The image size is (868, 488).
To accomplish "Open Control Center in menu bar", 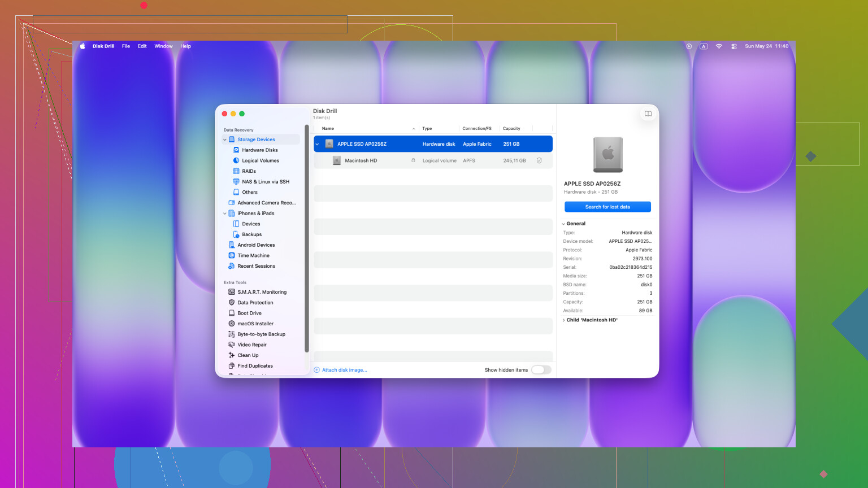I will click(x=734, y=46).
